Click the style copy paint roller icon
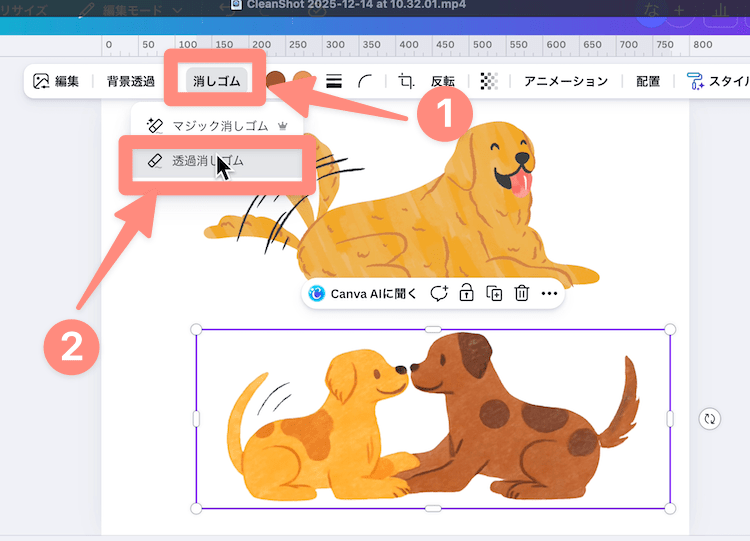Viewport: 750px width, 541px height. 695,81
